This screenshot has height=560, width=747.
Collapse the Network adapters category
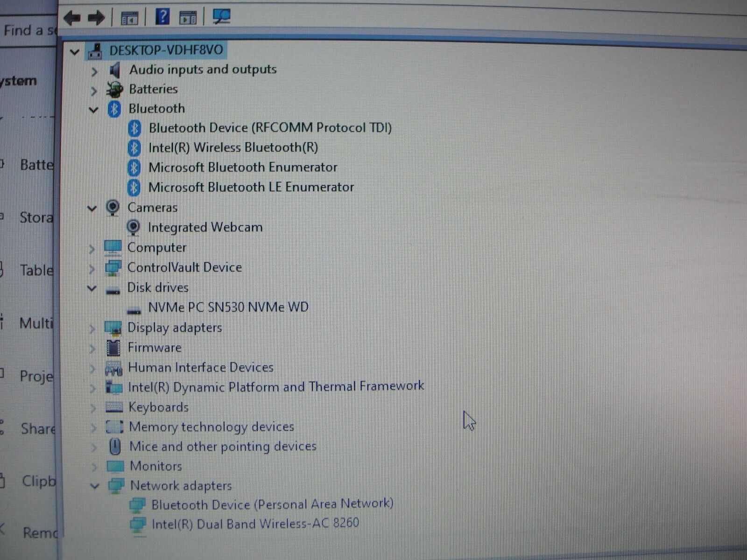pyautogui.click(x=95, y=486)
